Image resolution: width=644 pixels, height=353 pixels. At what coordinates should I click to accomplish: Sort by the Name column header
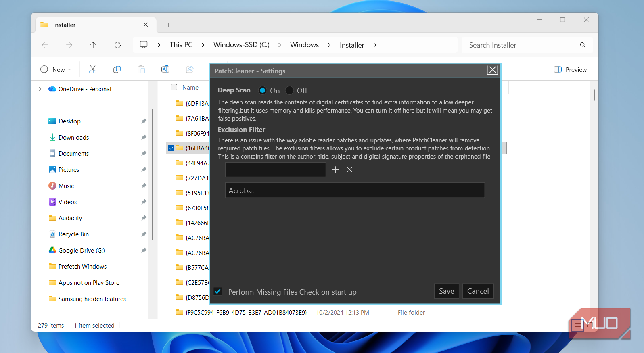tap(190, 88)
